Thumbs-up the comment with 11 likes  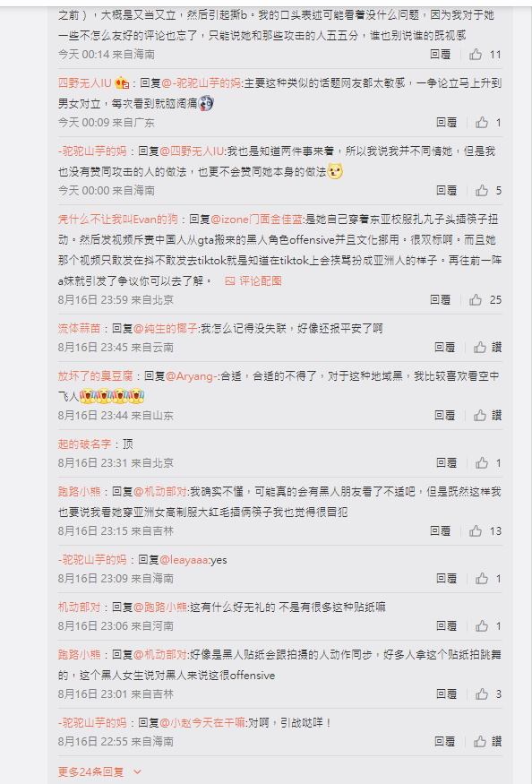[x=476, y=54]
